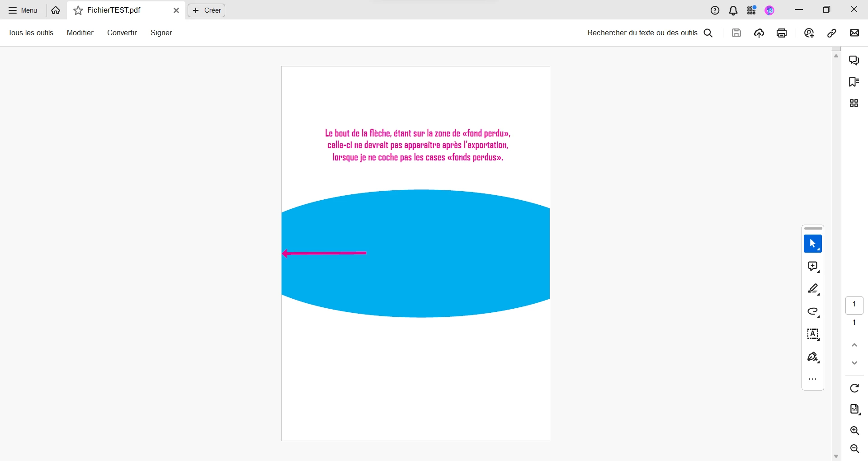868x461 pixels.
Task: Close the FichierTEST.pdf tab
Action: click(x=176, y=10)
